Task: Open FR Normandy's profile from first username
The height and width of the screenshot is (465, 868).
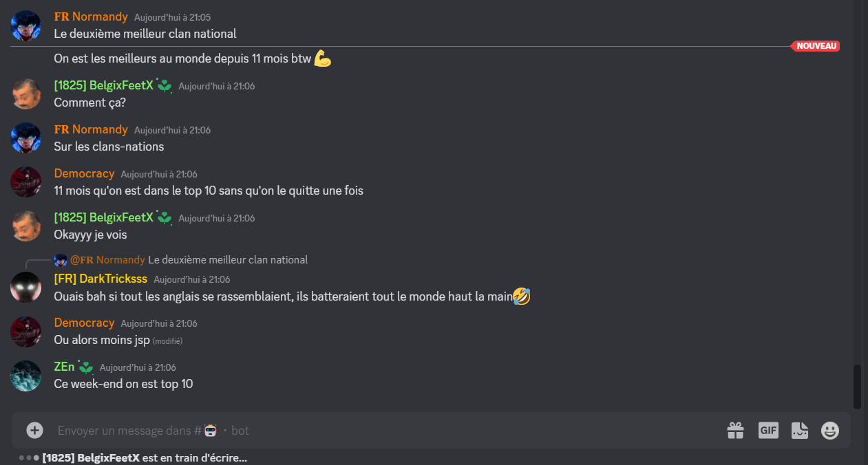Action: pyautogui.click(x=91, y=17)
